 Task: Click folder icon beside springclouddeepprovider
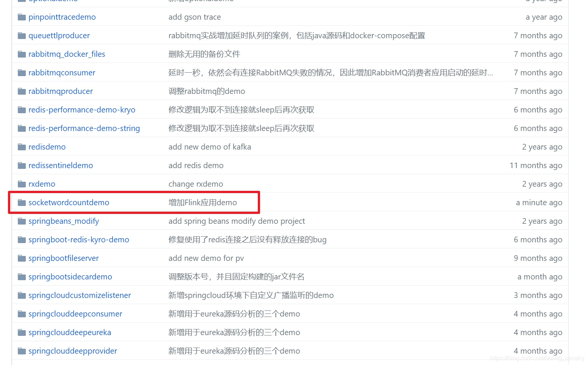[22, 351]
